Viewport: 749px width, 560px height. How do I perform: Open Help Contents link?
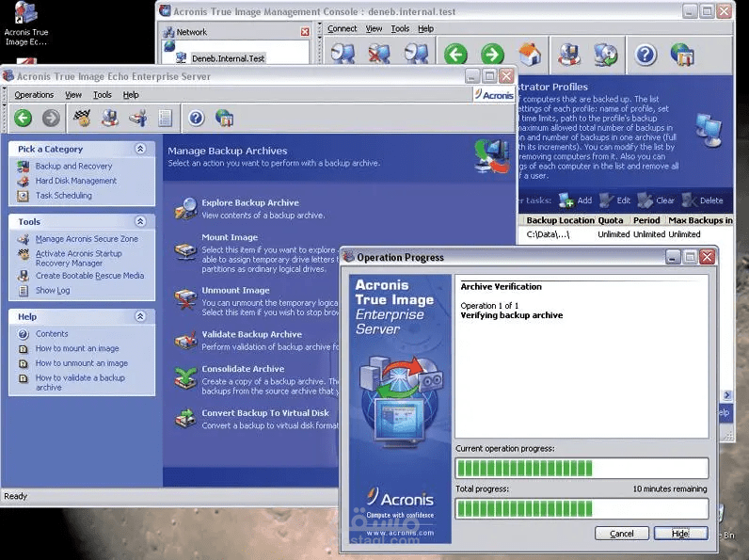(x=52, y=333)
